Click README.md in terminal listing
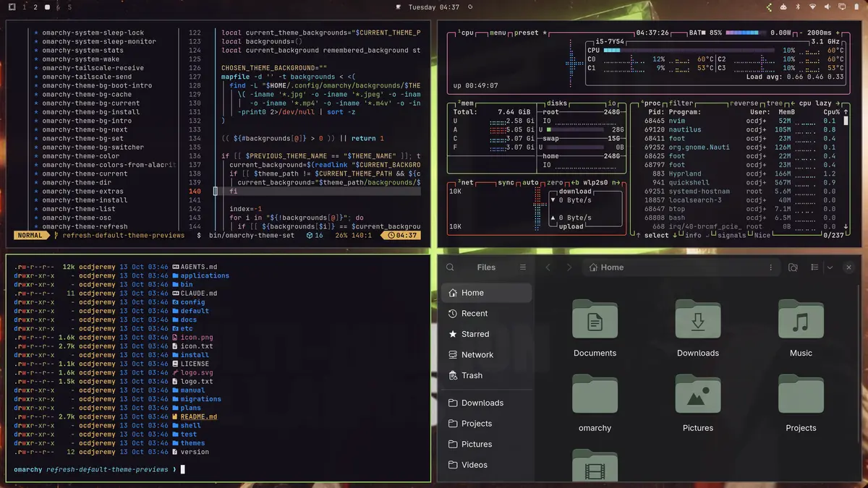Image resolution: width=868 pixels, height=488 pixels. pyautogui.click(x=199, y=417)
